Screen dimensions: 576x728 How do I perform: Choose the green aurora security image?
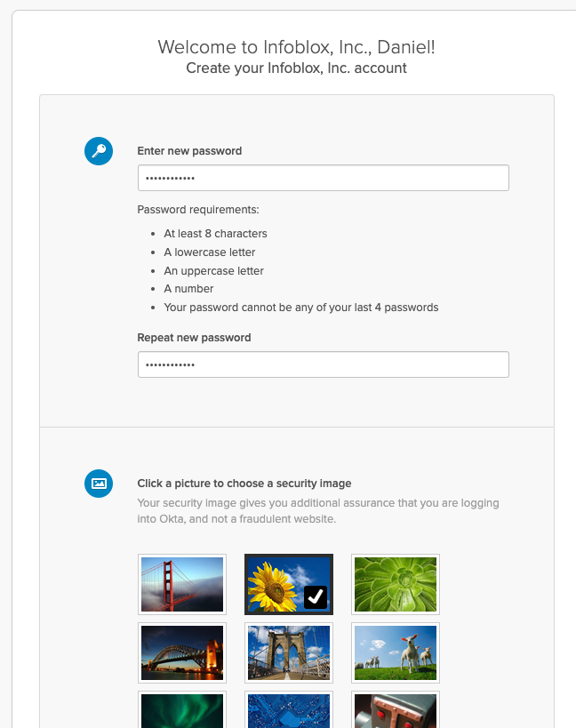182,711
